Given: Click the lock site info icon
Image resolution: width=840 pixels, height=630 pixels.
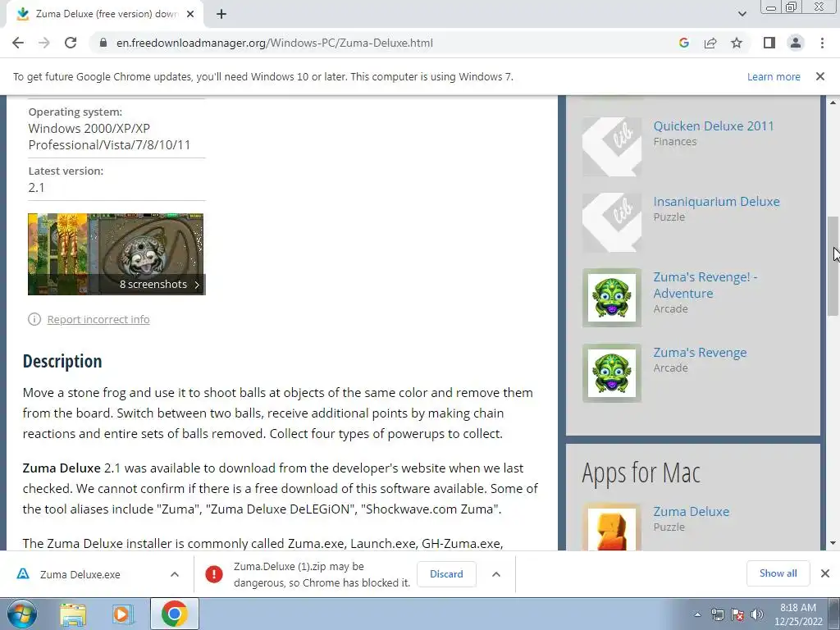Looking at the screenshot, I should (x=103, y=43).
